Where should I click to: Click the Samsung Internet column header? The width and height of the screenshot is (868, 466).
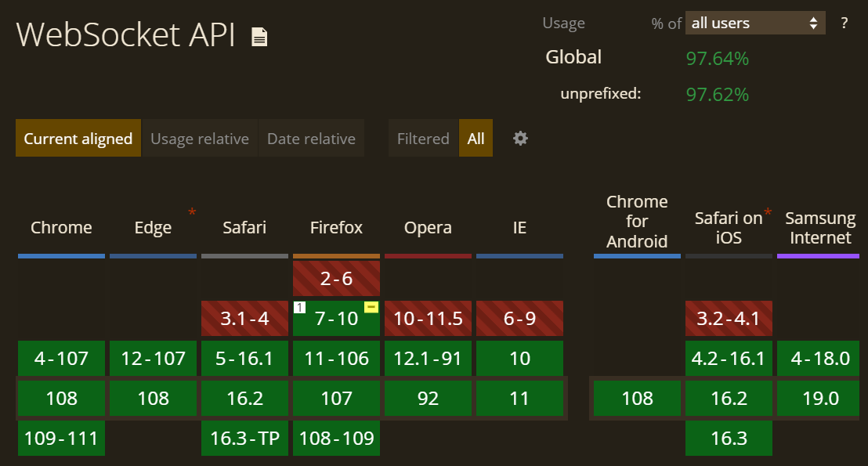pos(820,227)
